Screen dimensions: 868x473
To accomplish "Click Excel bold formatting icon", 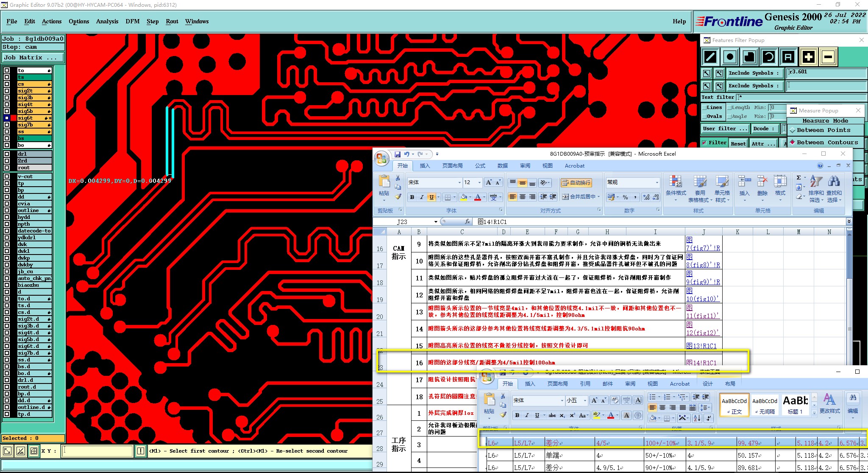I will coord(412,197).
